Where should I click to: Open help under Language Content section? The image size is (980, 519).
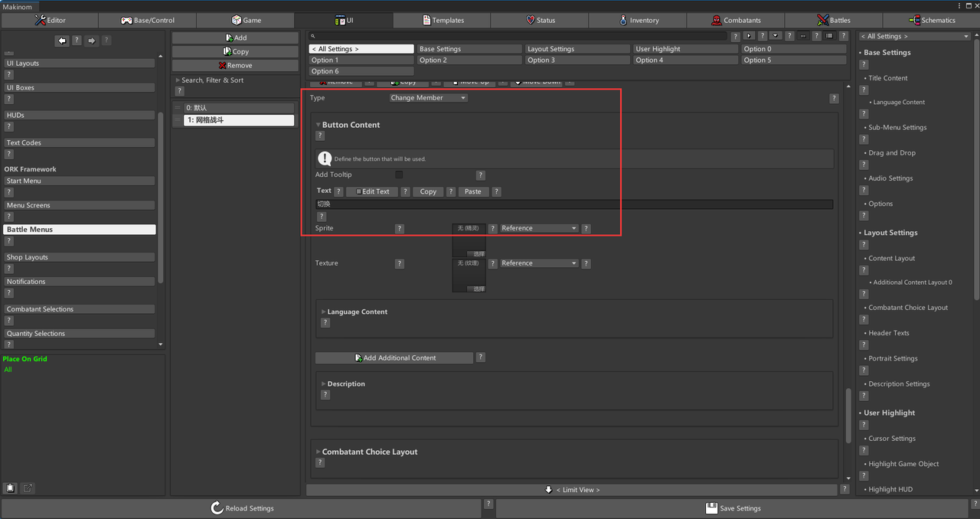click(x=325, y=322)
